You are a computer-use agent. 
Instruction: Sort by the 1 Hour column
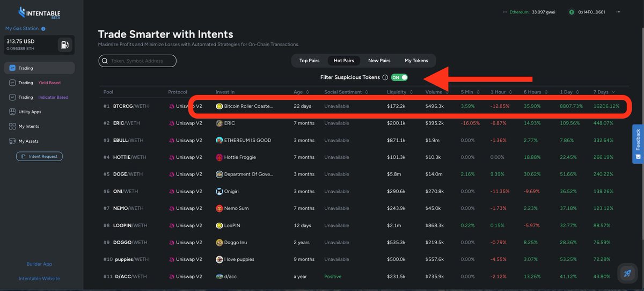(x=501, y=92)
